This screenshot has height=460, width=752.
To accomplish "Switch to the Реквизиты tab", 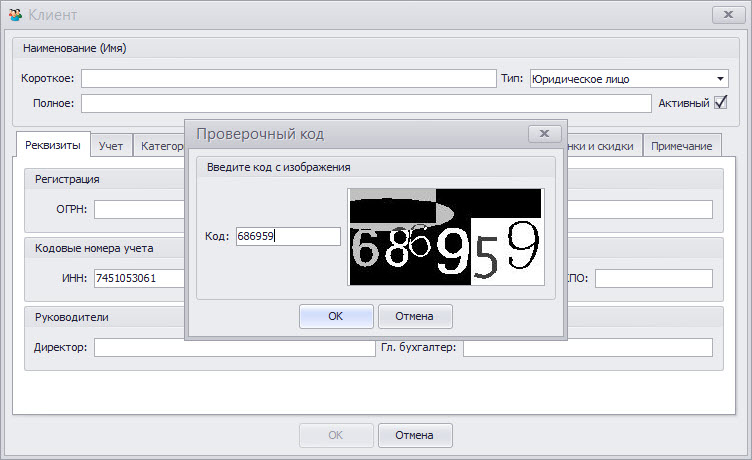I will [x=53, y=145].
